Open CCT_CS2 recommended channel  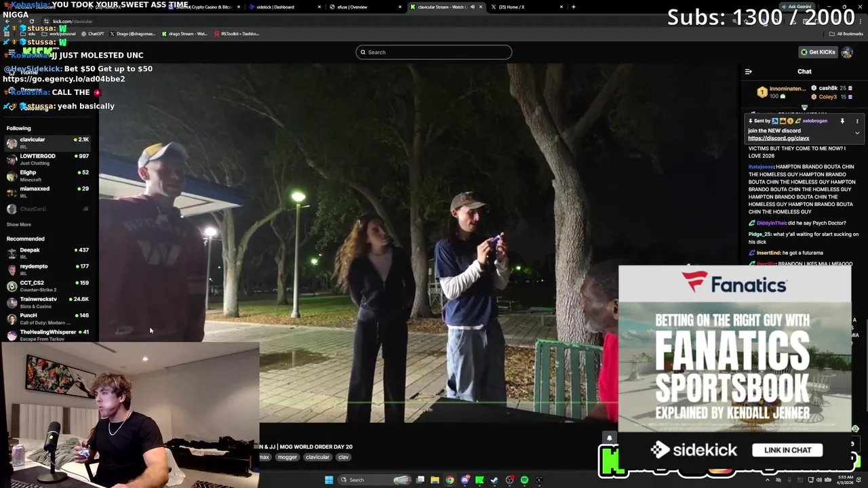tap(47, 285)
